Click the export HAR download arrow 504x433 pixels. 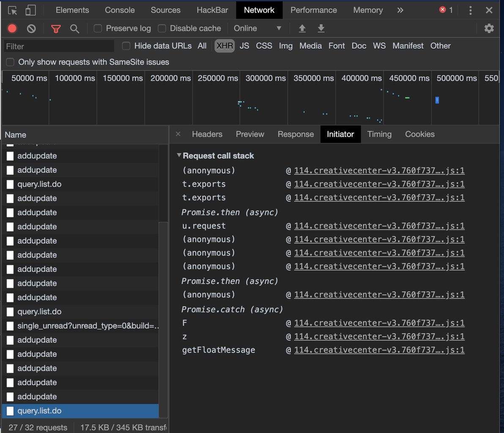click(x=321, y=29)
